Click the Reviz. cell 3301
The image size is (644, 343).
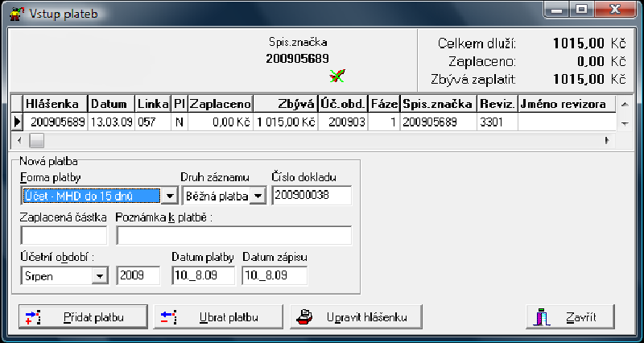tap(497, 122)
